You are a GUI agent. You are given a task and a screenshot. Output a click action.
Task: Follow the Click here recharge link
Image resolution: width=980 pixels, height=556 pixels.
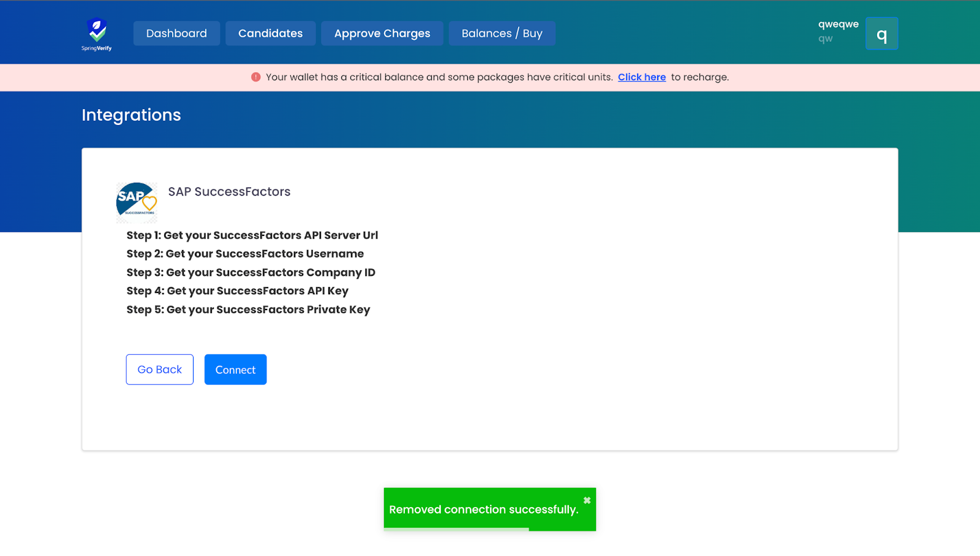(641, 77)
